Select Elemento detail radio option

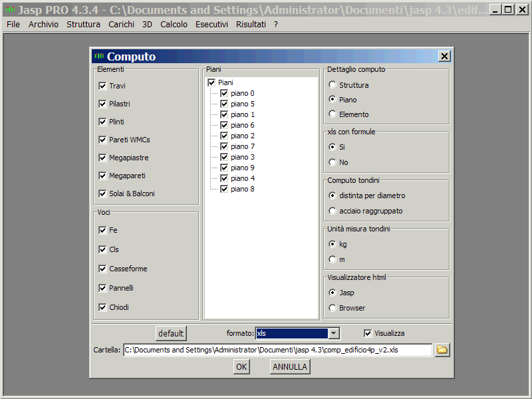click(x=332, y=114)
